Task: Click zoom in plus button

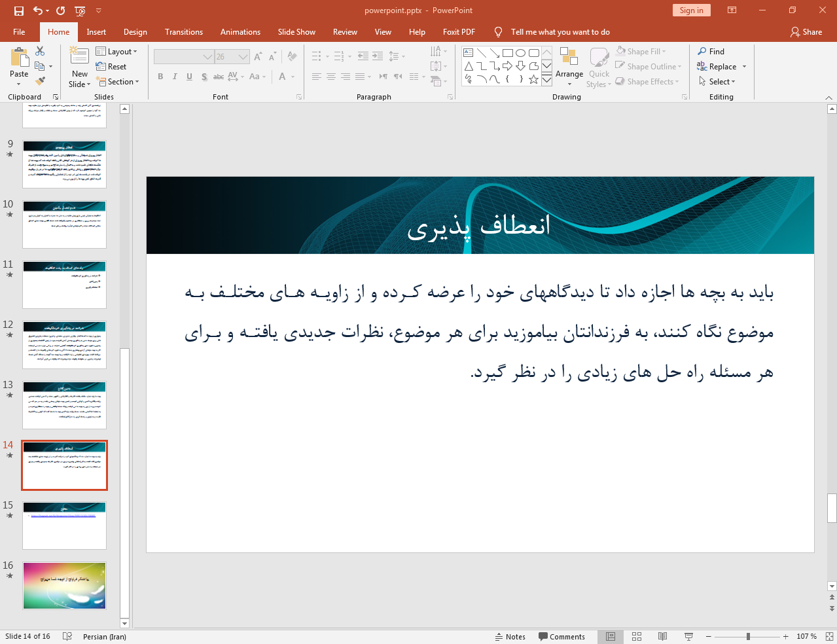Action: coord(786,636)
